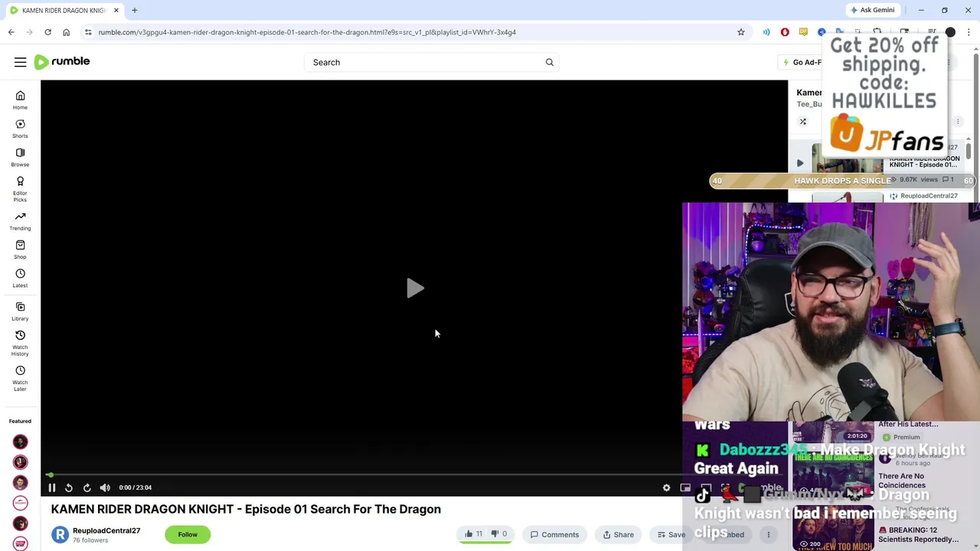Click the ReuploadCentral27 channel avatar
This screenshot has height=551, width=980.
pos(60,534)
